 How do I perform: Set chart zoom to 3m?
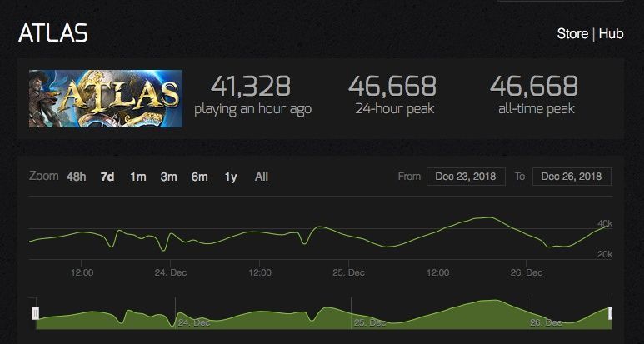169,177
